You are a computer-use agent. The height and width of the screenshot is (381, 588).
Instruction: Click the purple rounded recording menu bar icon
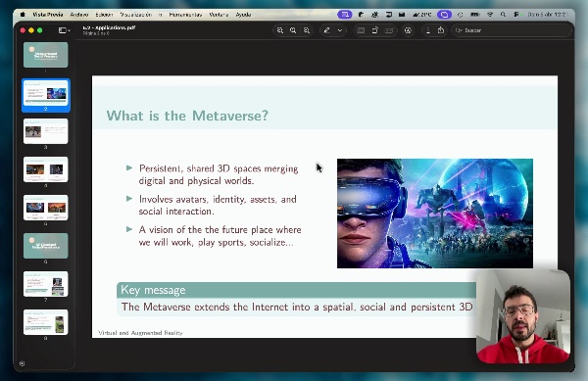[444, 15]
